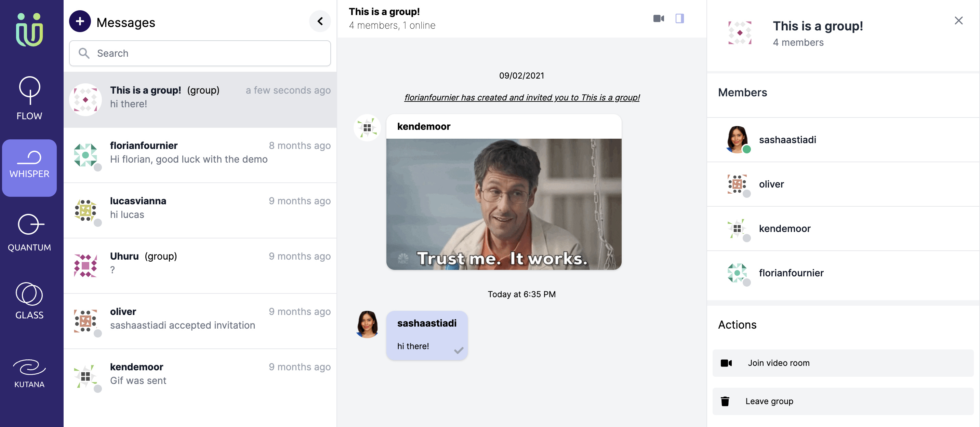Click the sashaastiadi name in the message bubble
The height and width of the screenshot is (427, 980).
coord(426,323)
